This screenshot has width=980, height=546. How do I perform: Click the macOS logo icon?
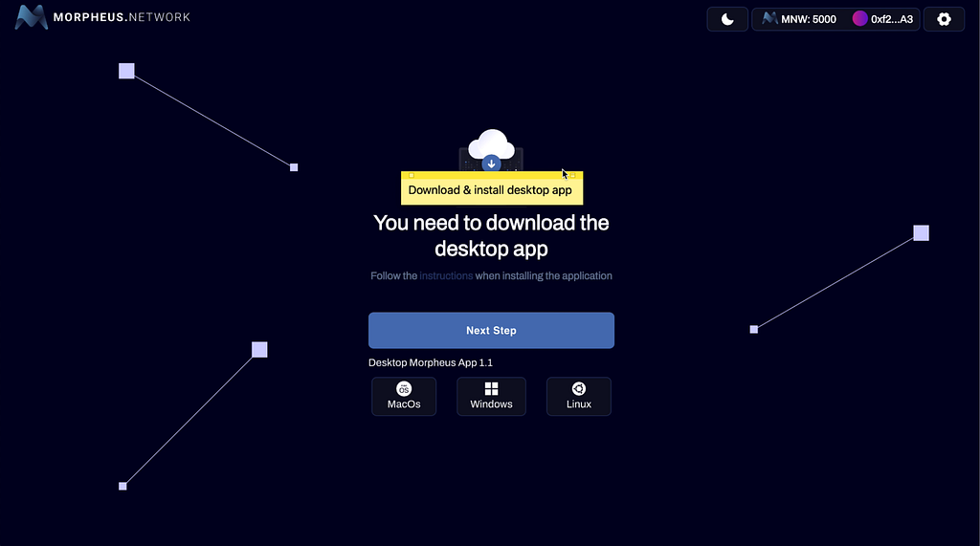(x=404, y=388)
